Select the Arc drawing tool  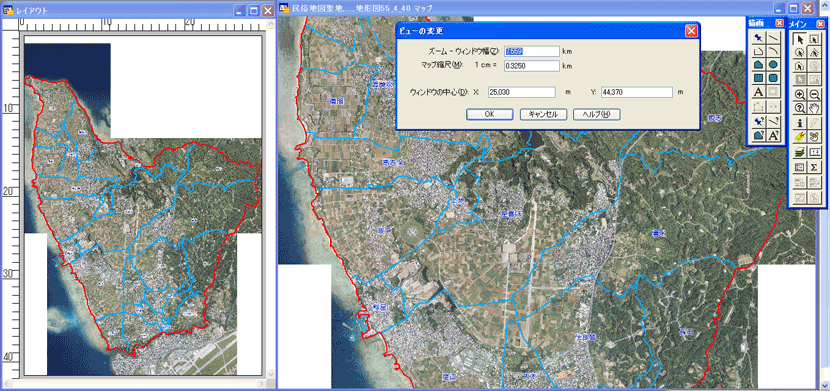[x=773, y=52]
